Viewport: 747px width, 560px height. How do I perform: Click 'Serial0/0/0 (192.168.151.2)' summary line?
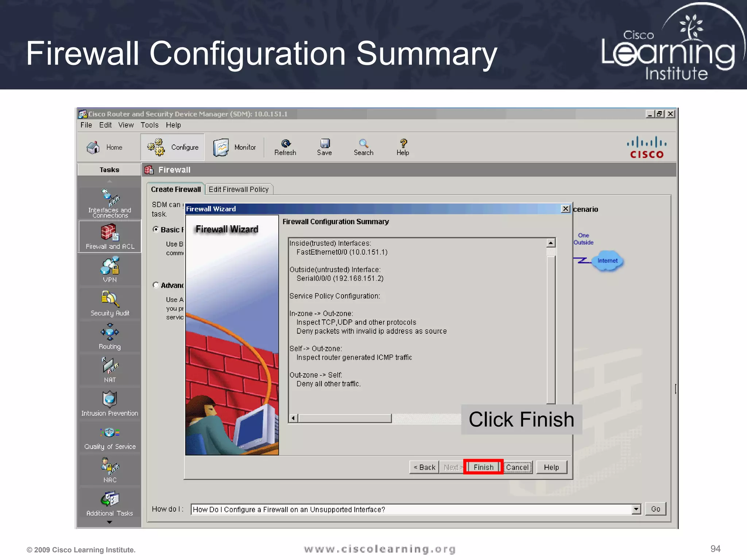pyautogui.click(x=340, y=278)
